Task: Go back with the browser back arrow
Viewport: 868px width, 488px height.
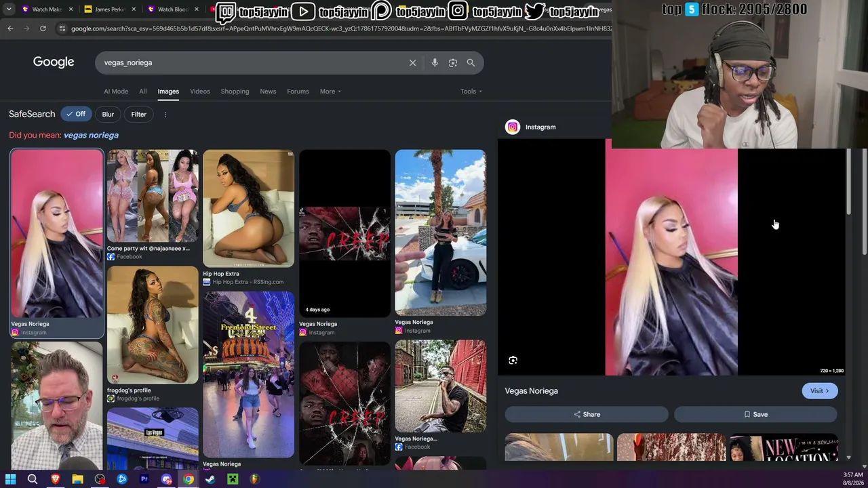Action: pos(10,28)
